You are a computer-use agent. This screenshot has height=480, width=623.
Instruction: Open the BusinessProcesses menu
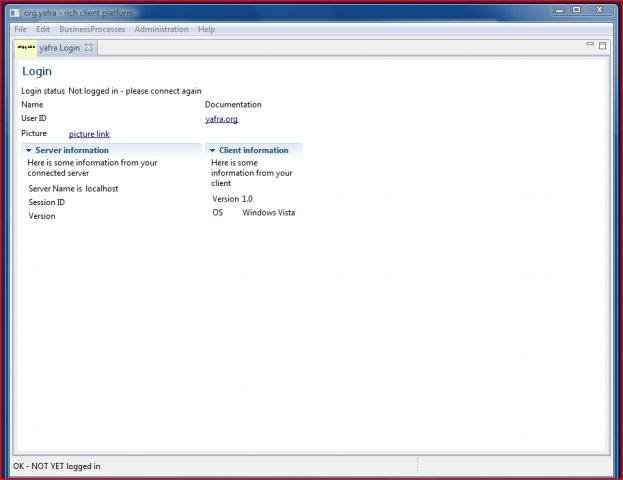tap(92, 29)
